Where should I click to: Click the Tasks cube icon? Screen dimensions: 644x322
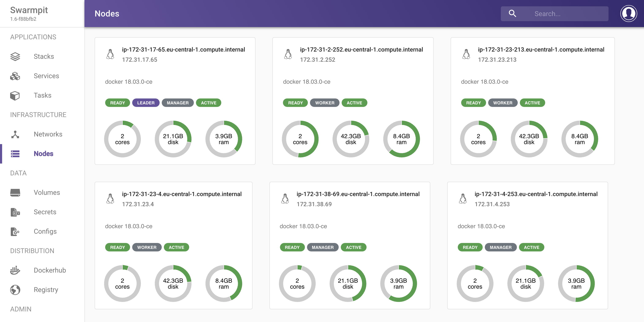click(x=15, y=95)
